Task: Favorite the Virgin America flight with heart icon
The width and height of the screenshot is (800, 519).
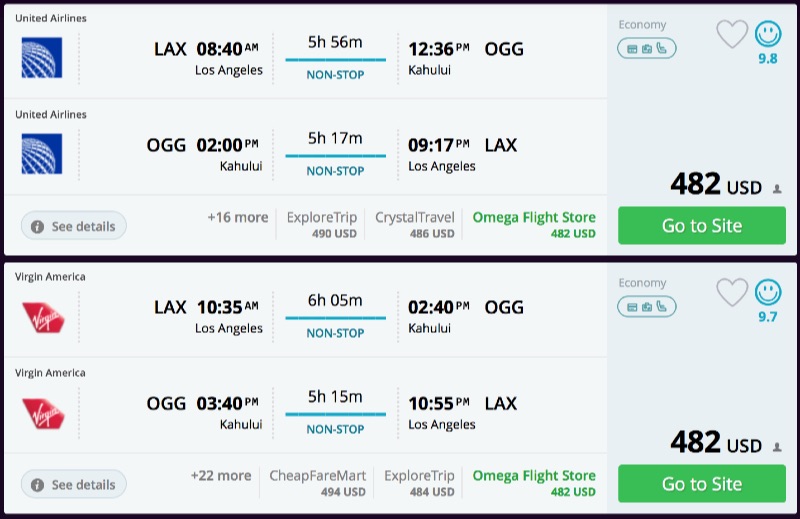Action: pyautogui.click(x=732, y=293)
